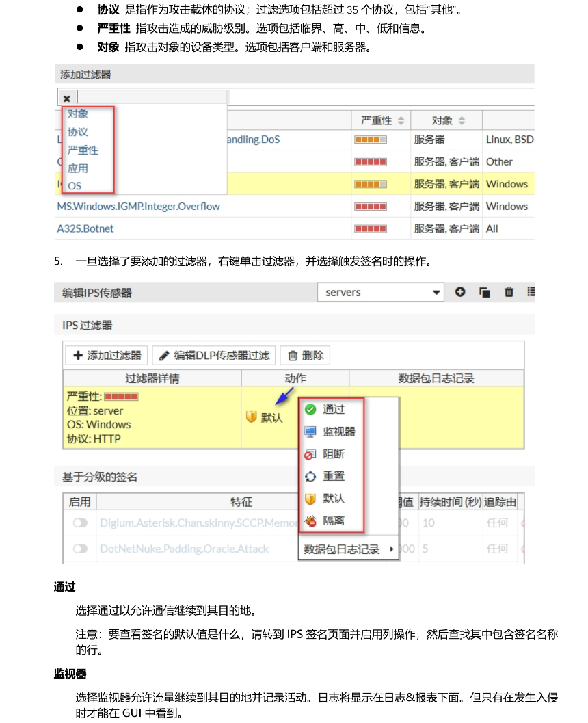Select the 持续时间 (秒) column header
The image size is (588, 723).
click(450, 501)
